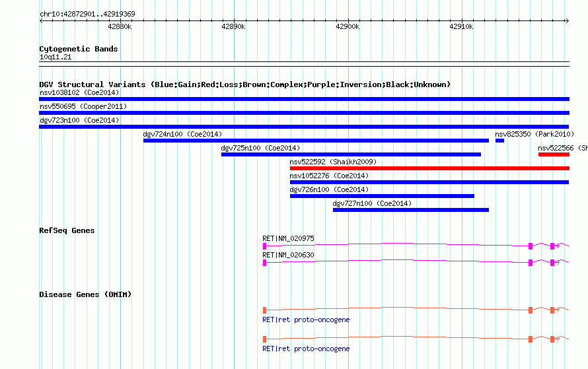Click the dgv724n100 (Coe2014) label

(x=182, y=134)
